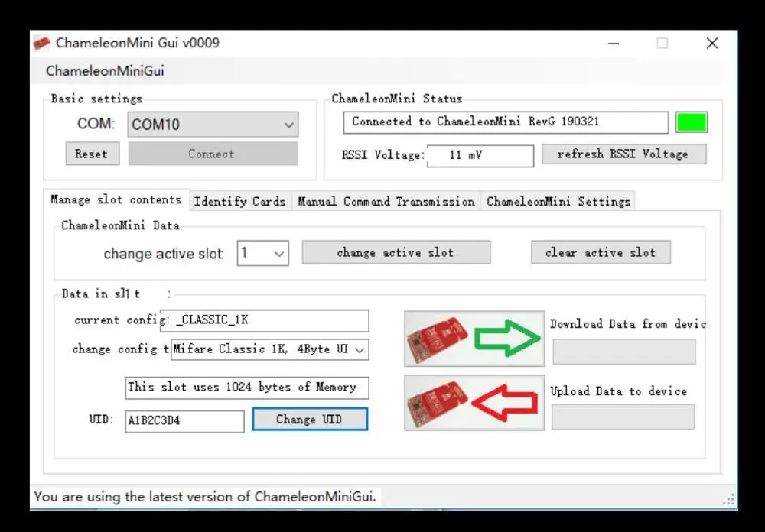Click refresh RSSI Voltage button
This screenshot has height=532, width=765.
coord(624,154)
